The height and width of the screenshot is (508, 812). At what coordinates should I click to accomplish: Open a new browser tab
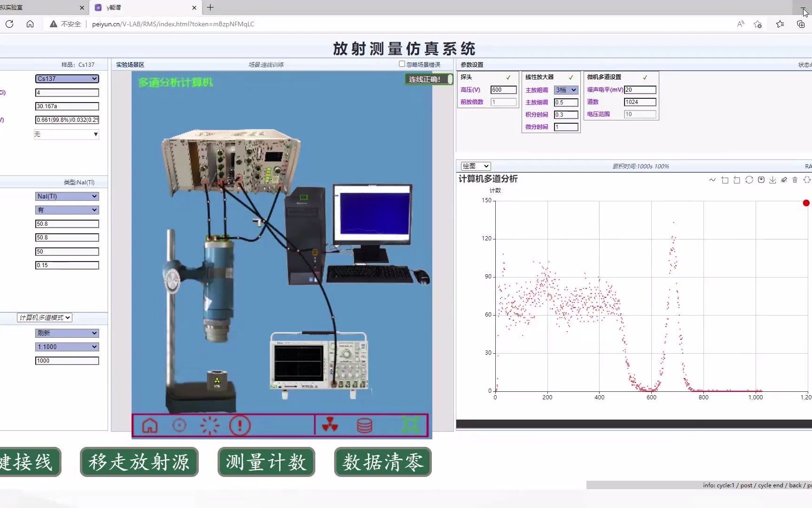click(x=210, y=8)
